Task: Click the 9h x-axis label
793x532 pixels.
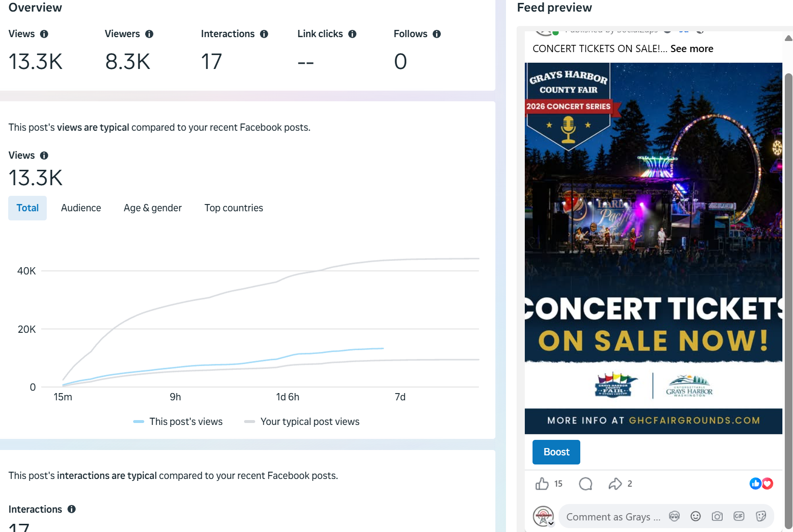Action: pyautogui.click(x=175, y=397)
